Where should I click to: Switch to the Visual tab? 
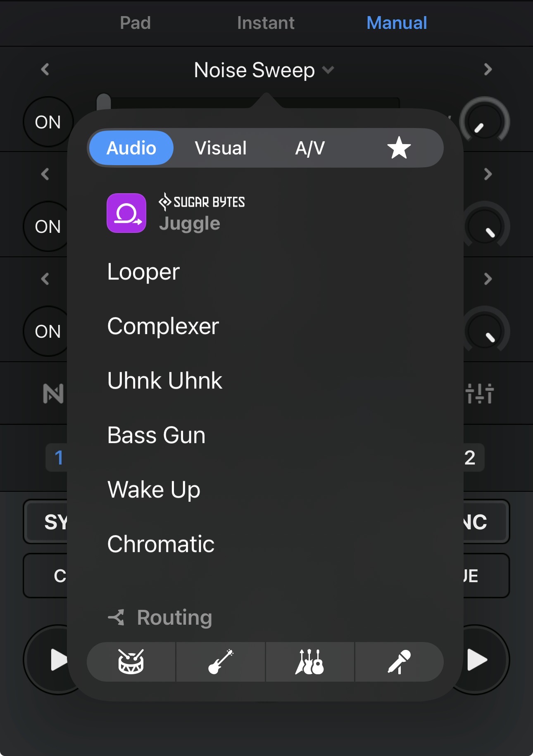pos(221,148)
